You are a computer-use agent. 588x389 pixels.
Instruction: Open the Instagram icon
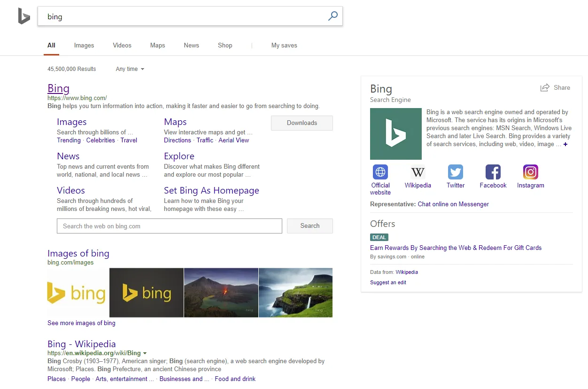[531, 172]
